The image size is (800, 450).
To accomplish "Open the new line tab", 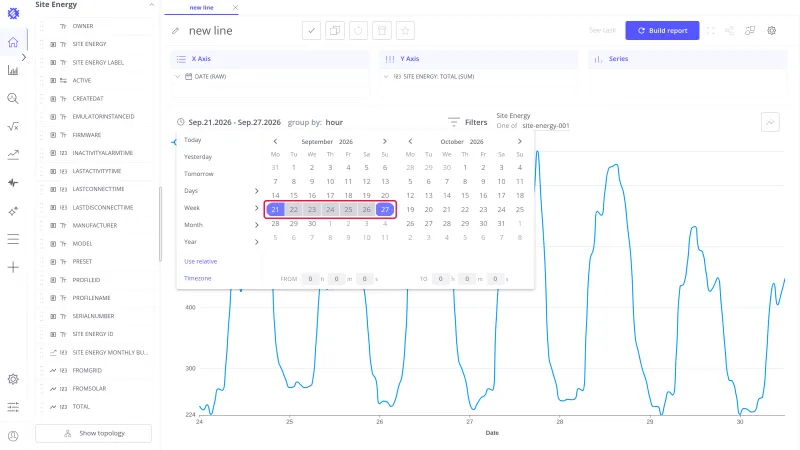I will click(x=202, y=8).
